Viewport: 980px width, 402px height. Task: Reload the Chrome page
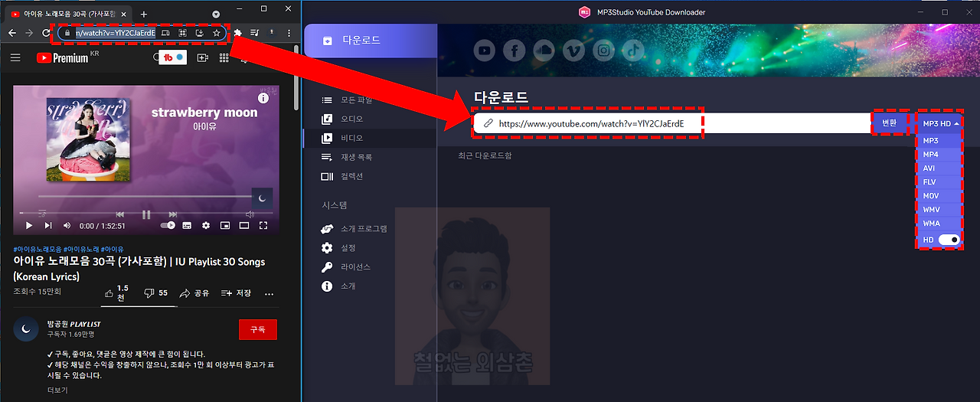(x=46, y=33)
